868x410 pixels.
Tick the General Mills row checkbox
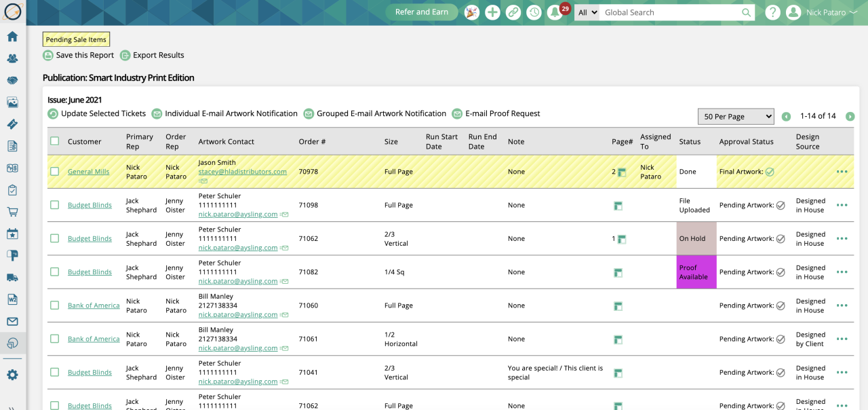pos(55,172)
